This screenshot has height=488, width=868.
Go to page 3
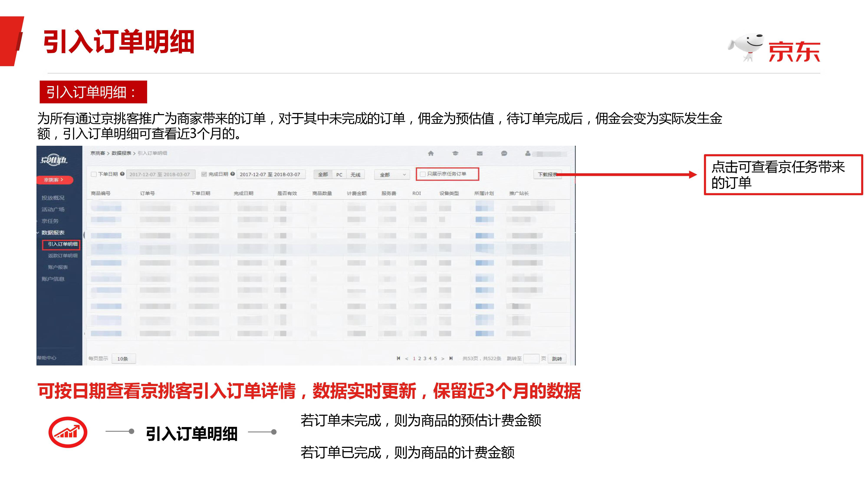(425, 359)
